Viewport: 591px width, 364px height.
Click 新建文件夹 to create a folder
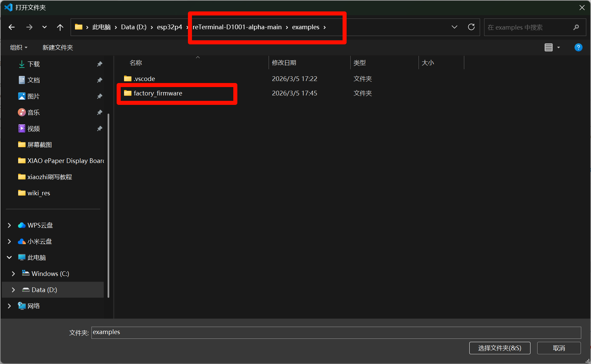tap(57, 47)
